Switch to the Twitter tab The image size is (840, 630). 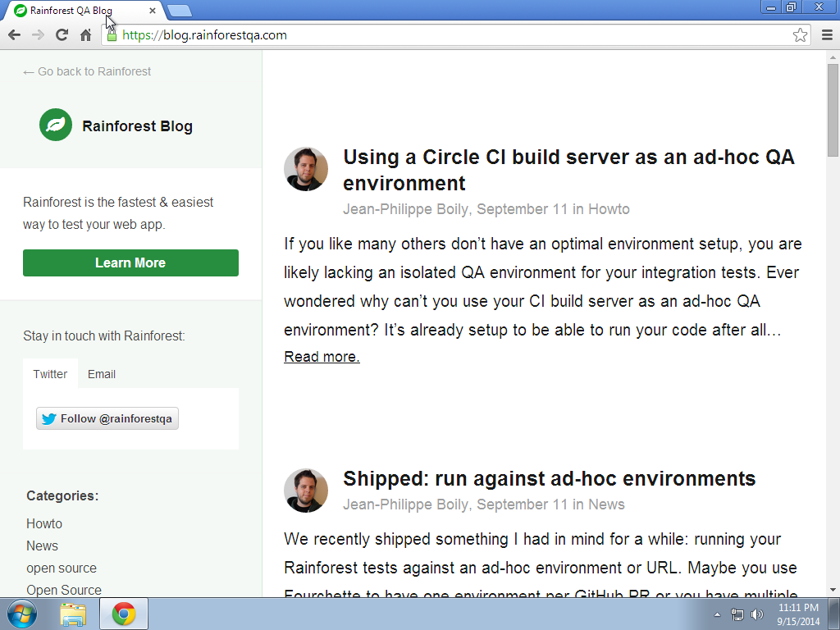[x=50, y=374]
